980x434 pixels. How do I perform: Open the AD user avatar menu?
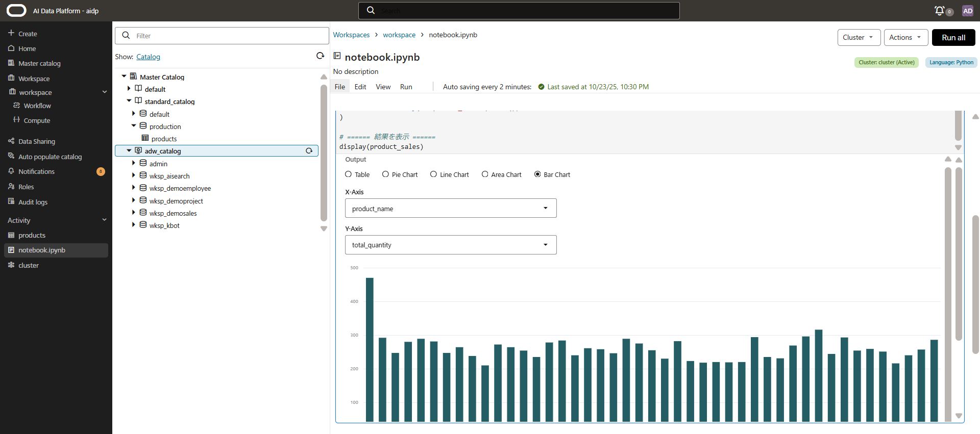967,11
